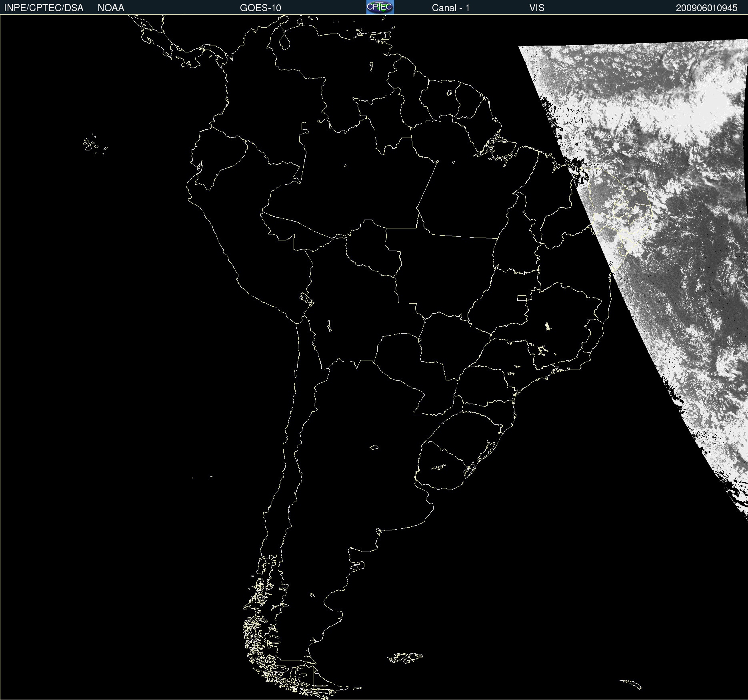Click the VIS channel label
Screen dimensions: 748x700
coord(537,8)
